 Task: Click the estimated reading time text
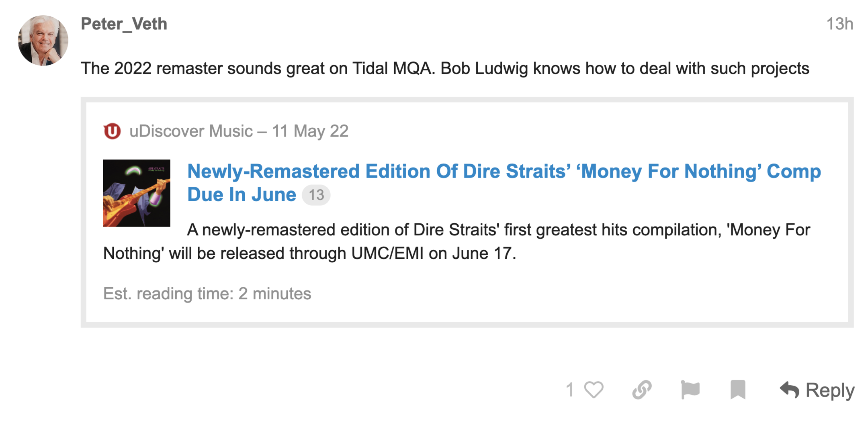207,294
